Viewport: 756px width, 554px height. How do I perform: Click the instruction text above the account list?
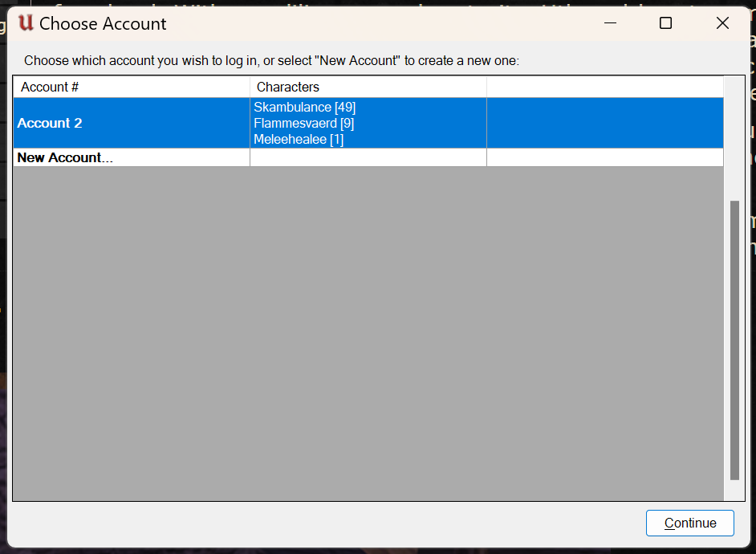tap(271, 60)
